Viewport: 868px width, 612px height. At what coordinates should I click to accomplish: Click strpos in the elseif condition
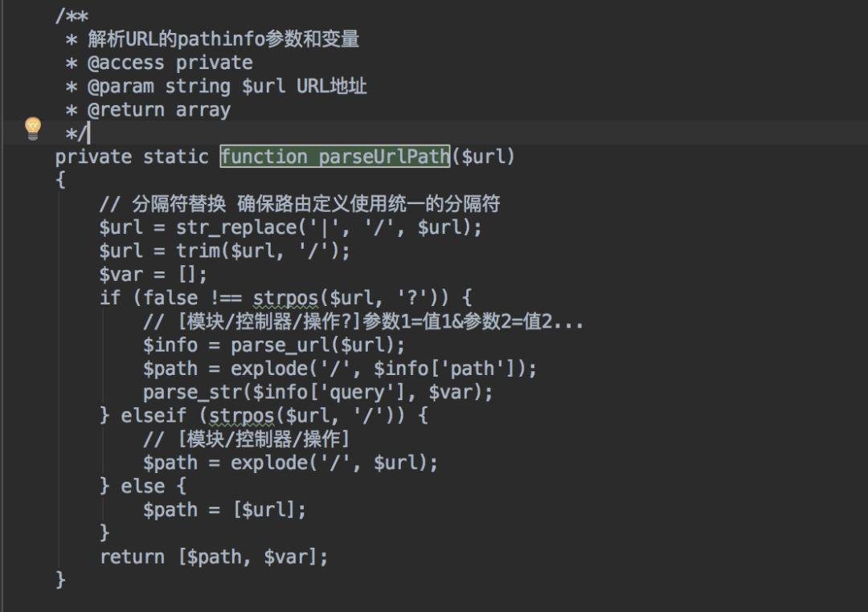[x=242, y=415]
